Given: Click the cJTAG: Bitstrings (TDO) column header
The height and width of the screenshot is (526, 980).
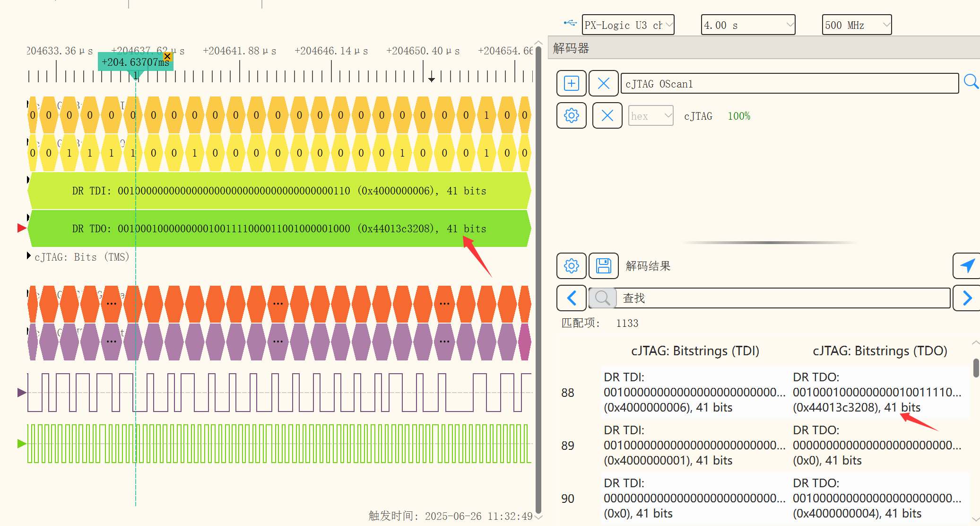Looking at the screenshot, I should click(x=880, y=351).
